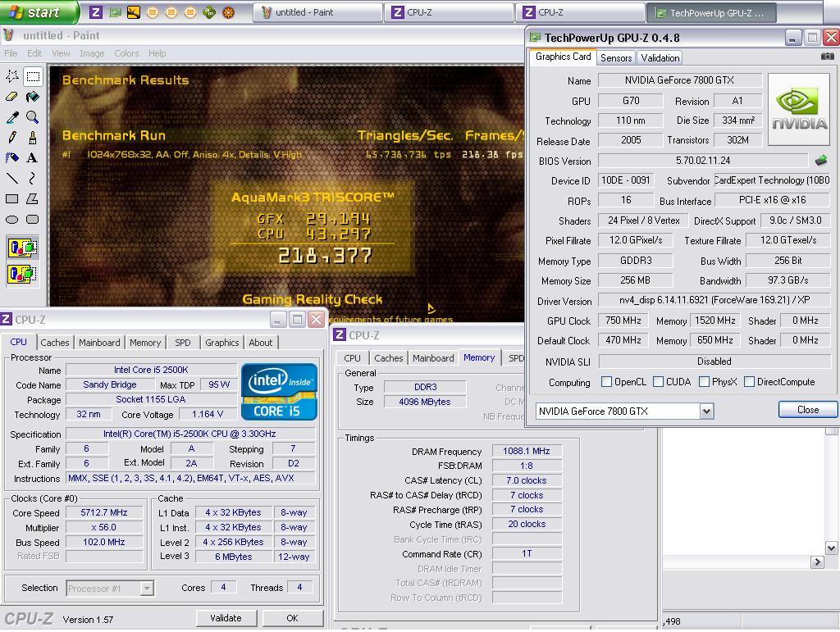Screen dimensions: 840x632
Task: Open the Processor #1 selection dropdown in CPU-Z
Action: click(146, 588)
